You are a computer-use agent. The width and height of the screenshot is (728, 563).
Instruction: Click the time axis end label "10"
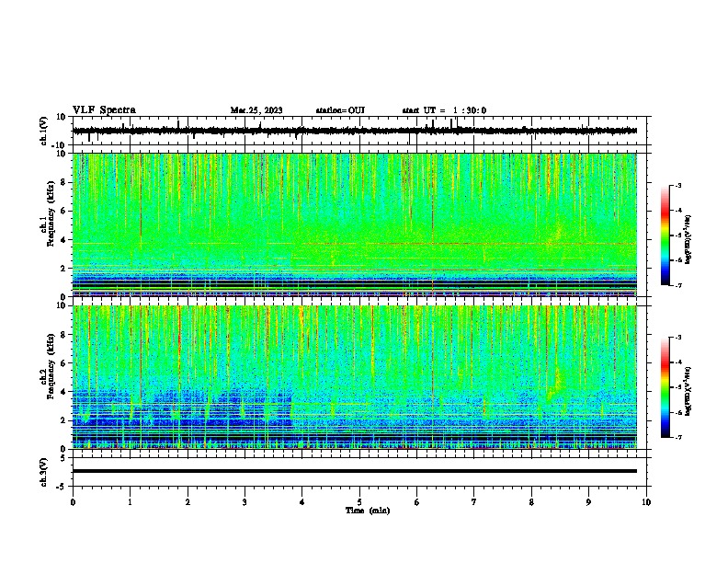click(646, 502)
